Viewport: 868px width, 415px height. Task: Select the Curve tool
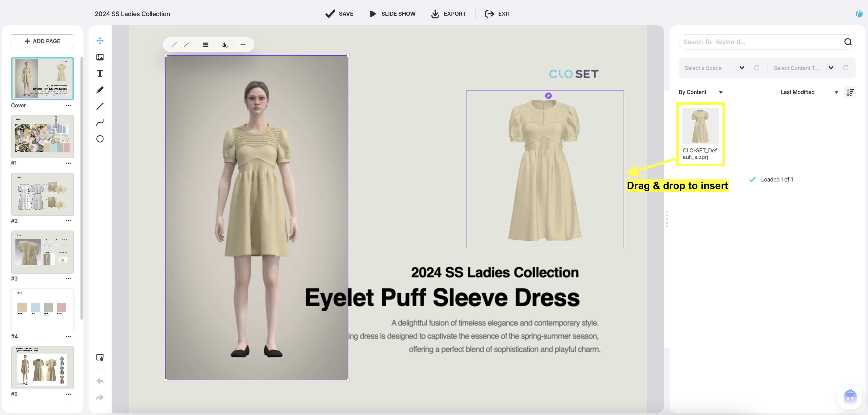[x=100, y=123]
